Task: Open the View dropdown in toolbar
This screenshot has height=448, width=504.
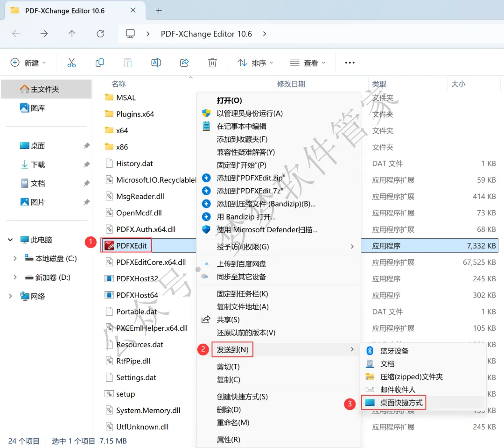Action: 308,63
